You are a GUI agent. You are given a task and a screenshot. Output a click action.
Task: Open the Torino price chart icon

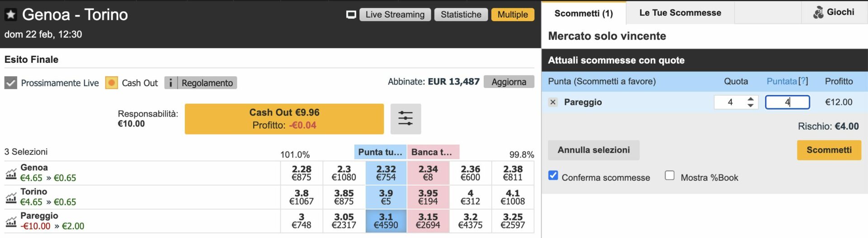click(x=11, y=197)
